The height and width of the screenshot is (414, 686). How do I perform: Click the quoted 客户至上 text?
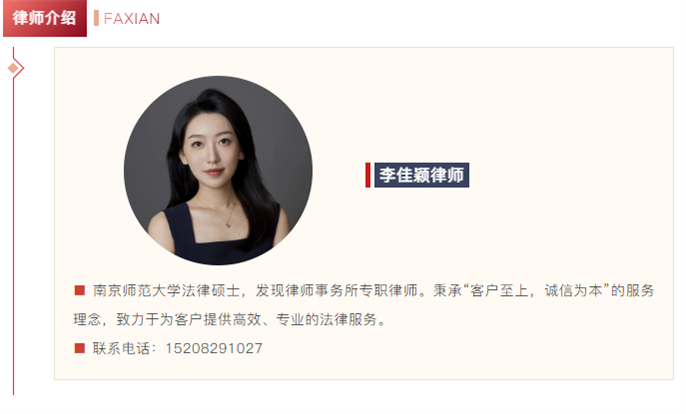click(x=499, y=291)
